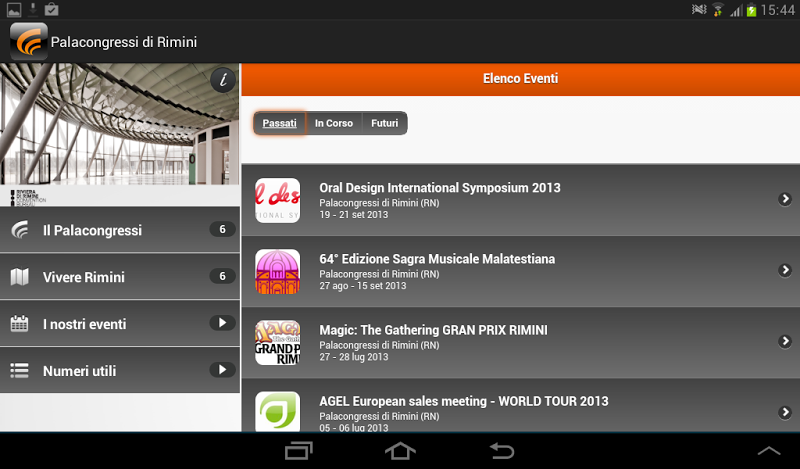
Task: Open the Sagra Musicale Malatestiana thumbnail
Action: tap(278, 271)
